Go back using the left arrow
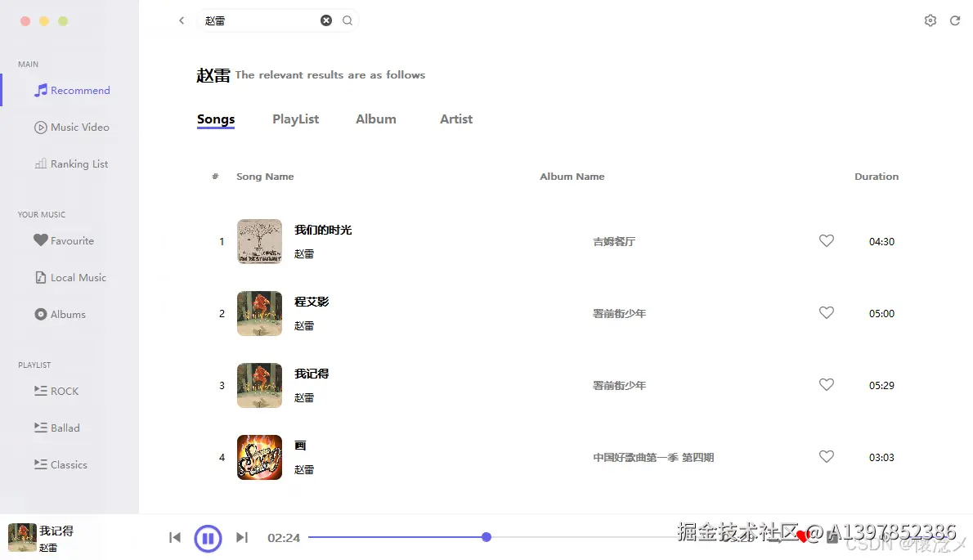The height and width of the screenshot is (560, 973). click(181, 20)
